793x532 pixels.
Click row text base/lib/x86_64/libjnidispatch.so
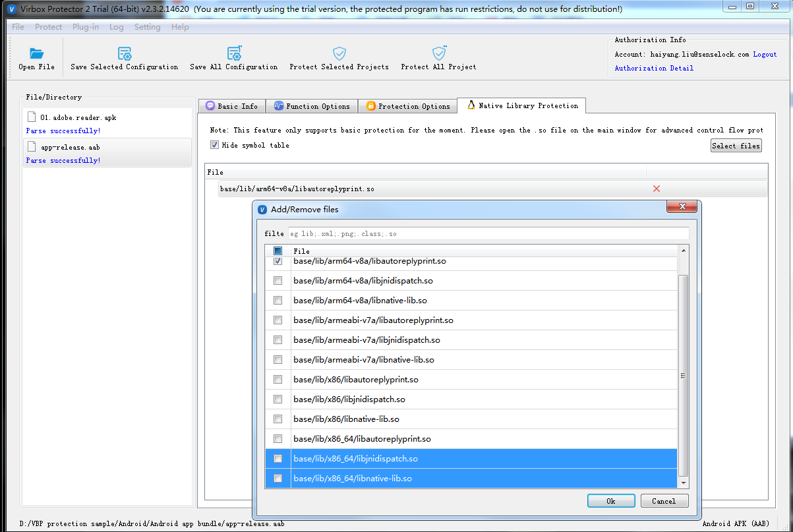click(355, 459)
